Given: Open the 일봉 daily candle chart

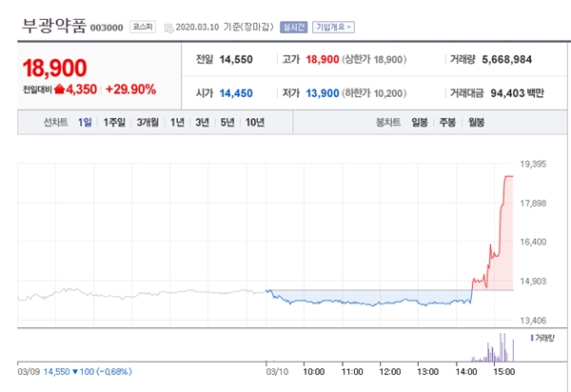Looking at the screenshot, I should click(x=420, y=123).
